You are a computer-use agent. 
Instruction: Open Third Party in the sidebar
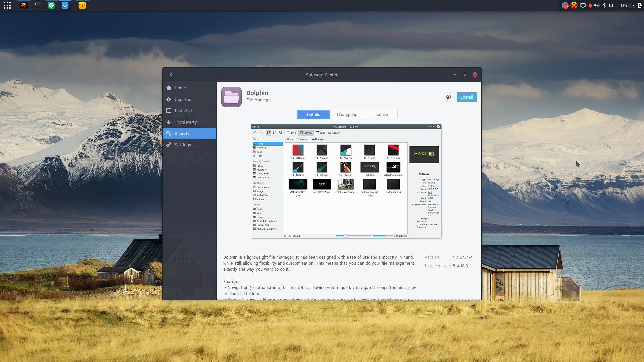[x=190, y=122]
